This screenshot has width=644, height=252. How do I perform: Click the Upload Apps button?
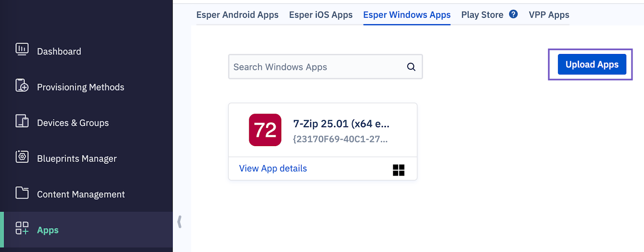592,64
